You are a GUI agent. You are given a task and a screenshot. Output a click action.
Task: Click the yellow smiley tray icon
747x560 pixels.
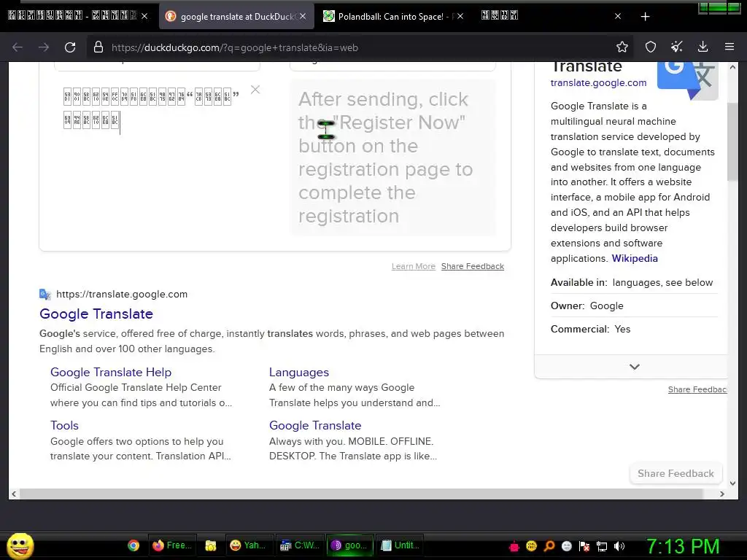[x=531, y=546]
